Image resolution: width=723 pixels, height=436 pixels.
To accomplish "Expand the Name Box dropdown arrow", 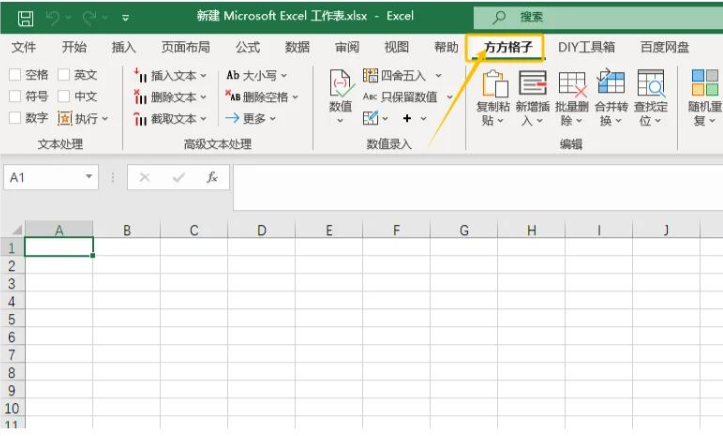I will [x=90, y=177].
